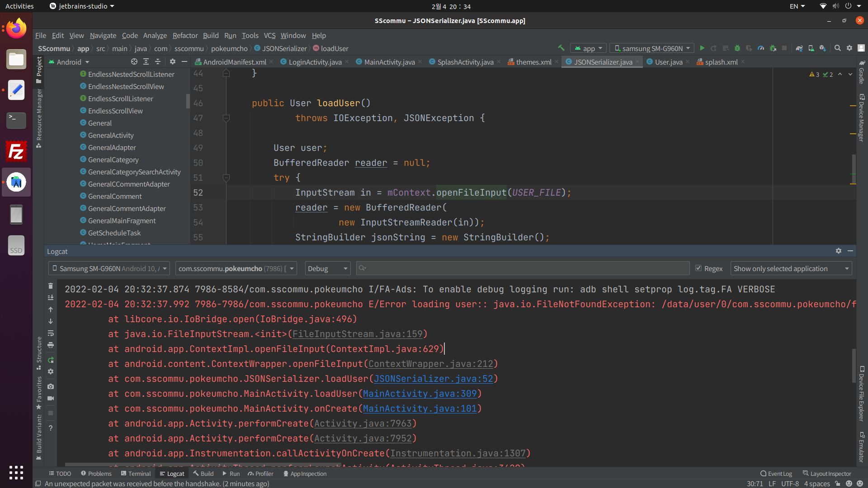The image size is (868, 488).
Task: Follow the JSONSerializer.java:52 stack trace link
Action: coord(433,379)
